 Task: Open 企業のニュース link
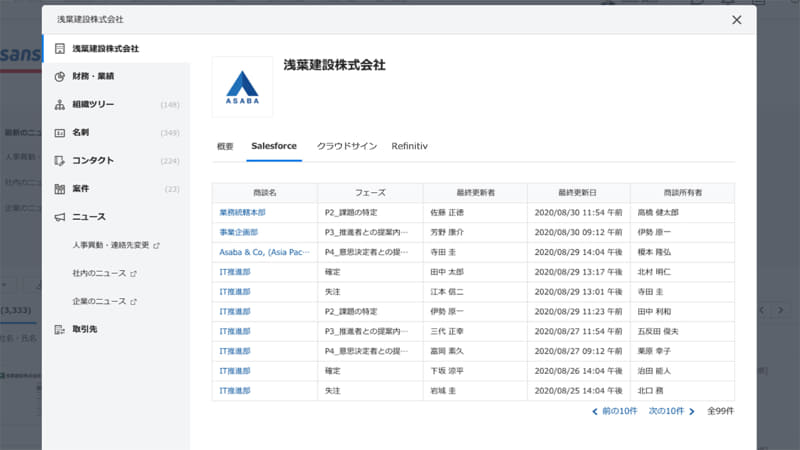(99, 301)
